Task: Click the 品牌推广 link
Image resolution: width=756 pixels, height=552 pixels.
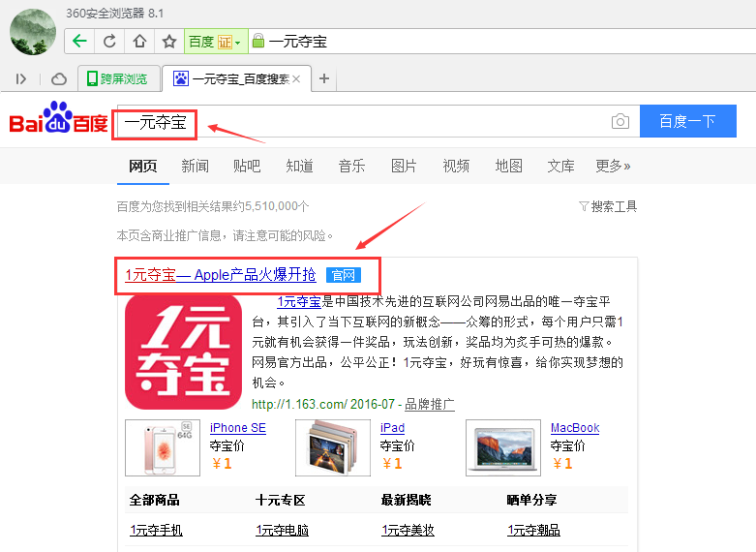Action: (x=429, y=405)
